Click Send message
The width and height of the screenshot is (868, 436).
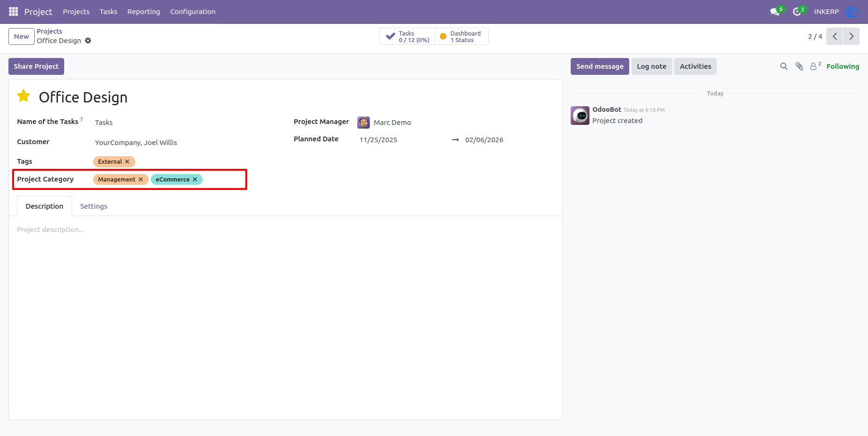click(x=600, y=66)
